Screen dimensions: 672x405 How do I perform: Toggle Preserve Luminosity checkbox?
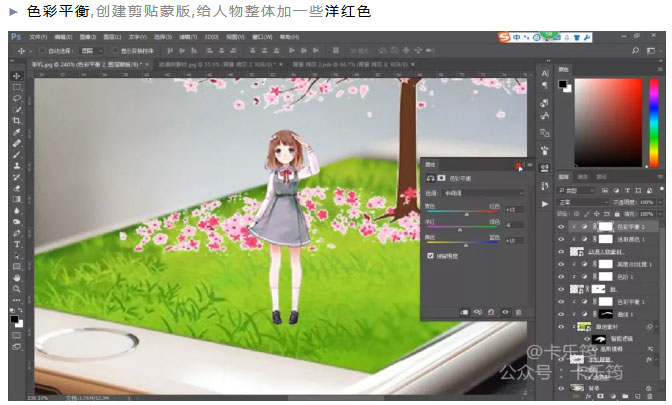tap(430, 256)
